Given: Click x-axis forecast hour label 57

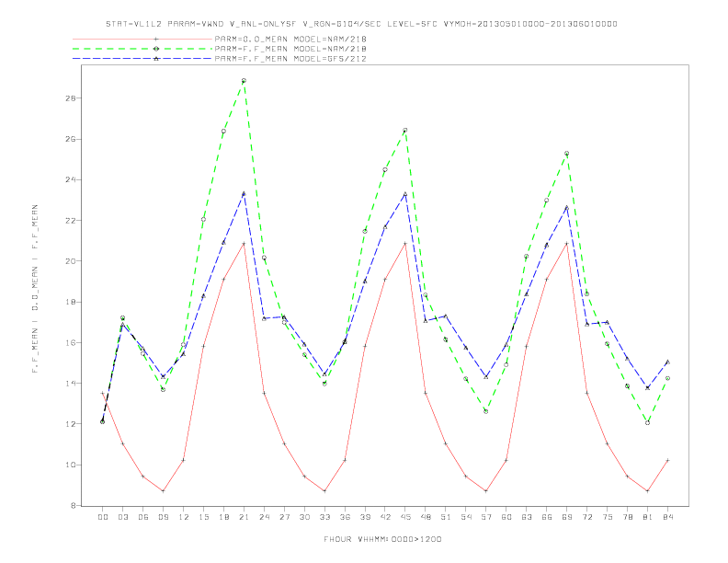Looking at the screenshot, I should 486,517.
